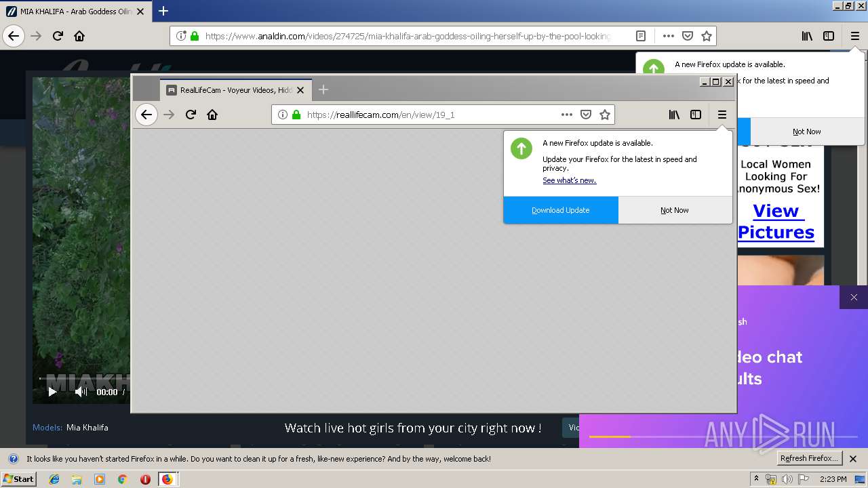The image size is (868, 488).
Task: Reload page in the background analdin window
Action: click(58, 36)
